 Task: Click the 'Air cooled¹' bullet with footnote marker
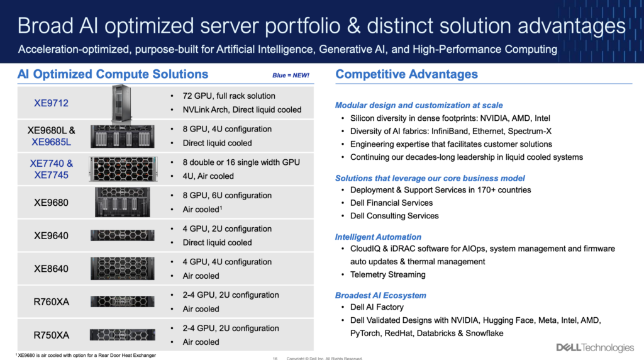pyautogui.click(x=202, y=209)
